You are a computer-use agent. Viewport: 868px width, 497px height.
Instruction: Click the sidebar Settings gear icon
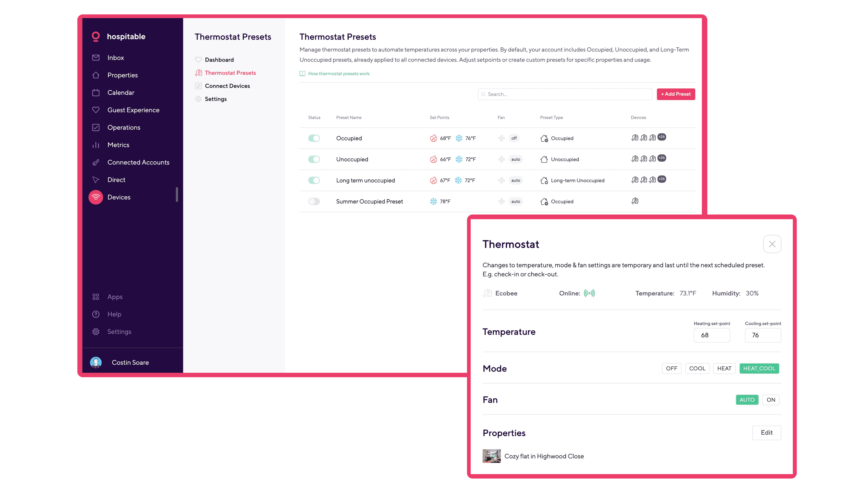point(96,332)
